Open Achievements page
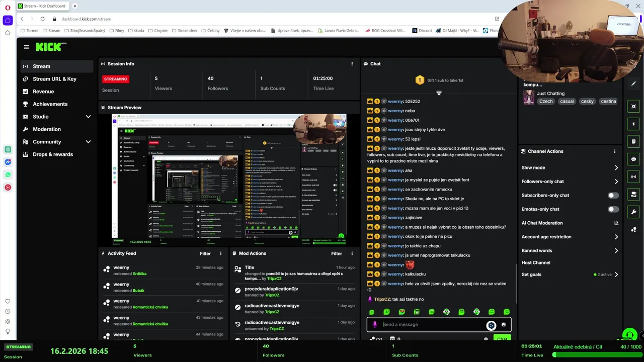This screenshot has width=644, height=362. pos(57,104)
